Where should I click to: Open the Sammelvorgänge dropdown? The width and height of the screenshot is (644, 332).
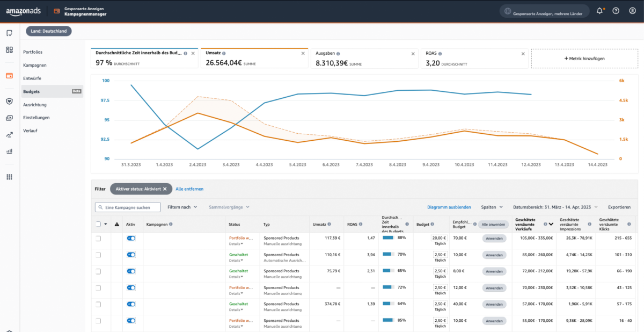229,207
